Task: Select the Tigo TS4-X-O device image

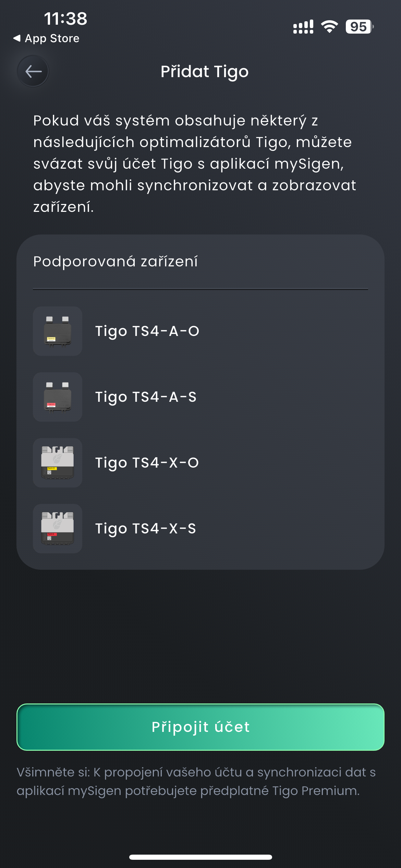Action: tap(58, 463)
